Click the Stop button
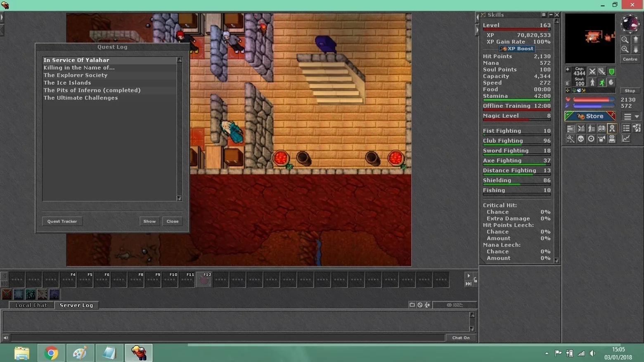Viewport: 644px width, 362px height. 630,91
